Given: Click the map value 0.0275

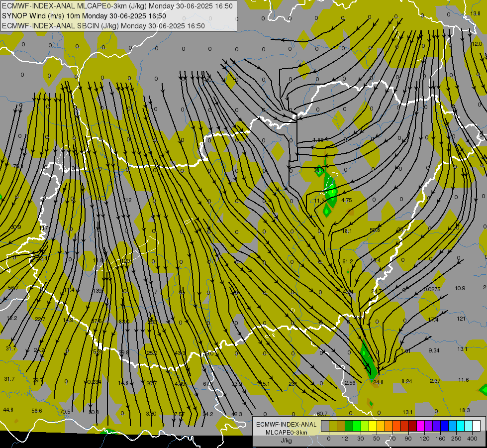Looking at the screenshot, I should coord(432,289).
